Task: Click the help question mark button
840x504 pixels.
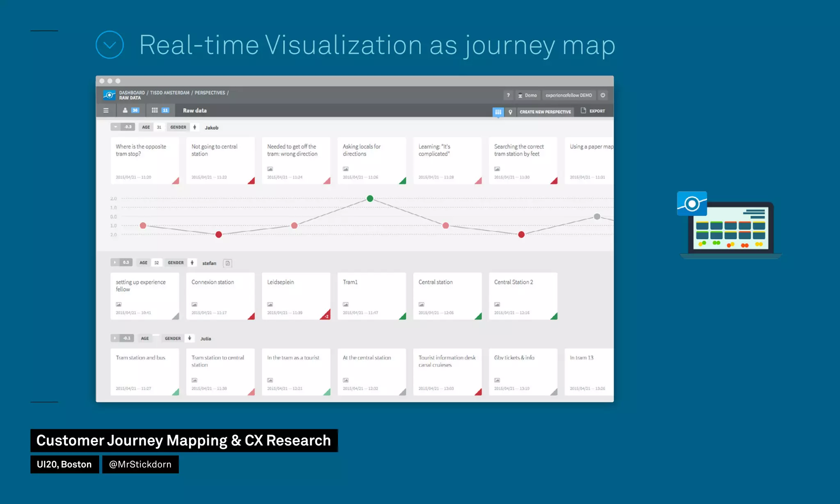Action: click(x=508, y=95)
